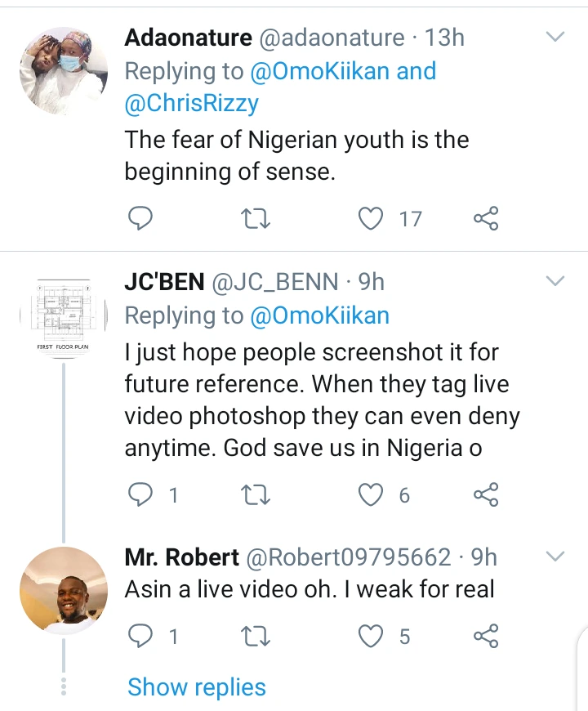Like Mr. Robert's tweet
This screenshot has height=711, width=588.
(x=372, y=636)
